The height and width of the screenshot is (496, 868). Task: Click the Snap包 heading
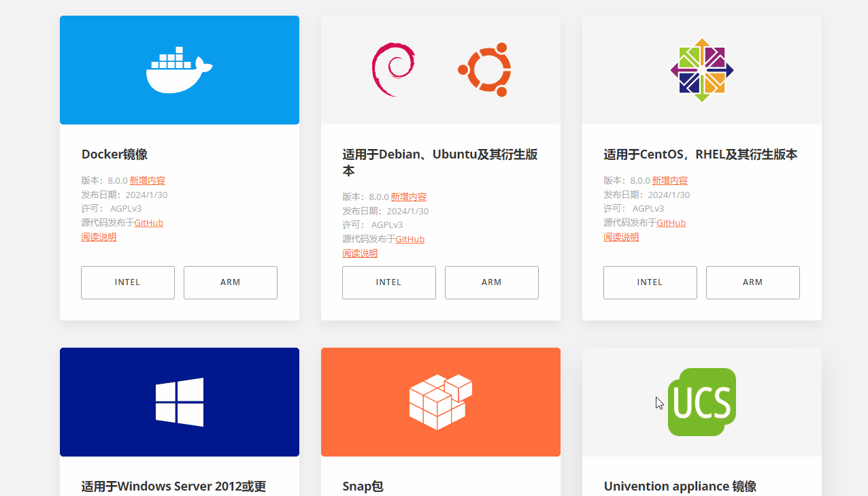tap(363, 486)
